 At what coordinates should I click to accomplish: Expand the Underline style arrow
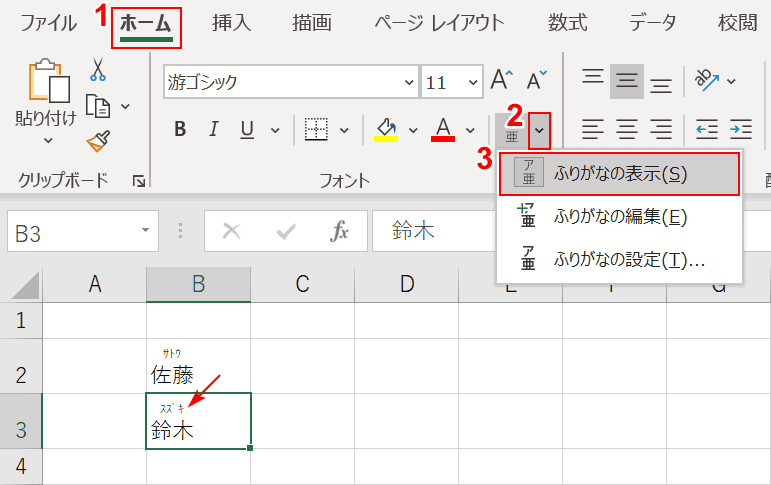(x=275, y=130)
